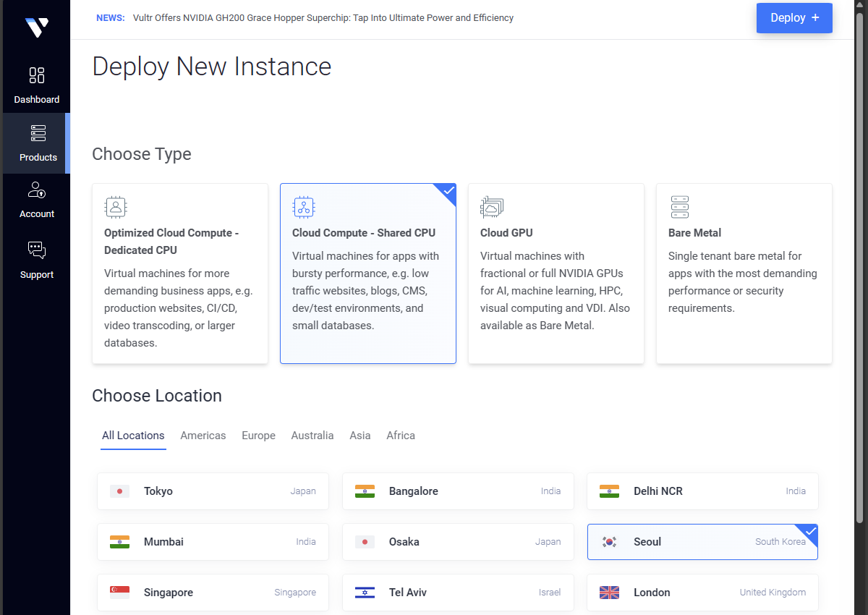This screenshot has width=868, height=615.
Task: Select Cloud Compute Shared CPU type
Action: [368, 273]
